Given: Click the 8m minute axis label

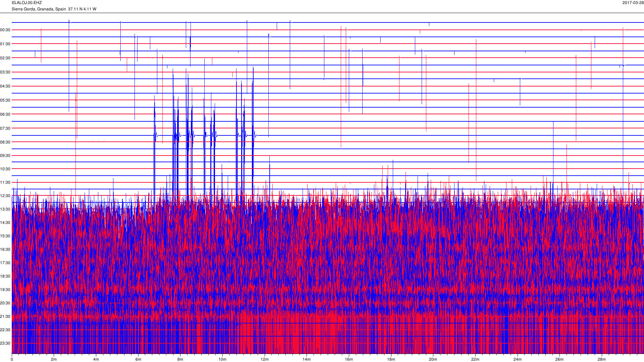Looking at the screenshot, I should tap(180, 359).
